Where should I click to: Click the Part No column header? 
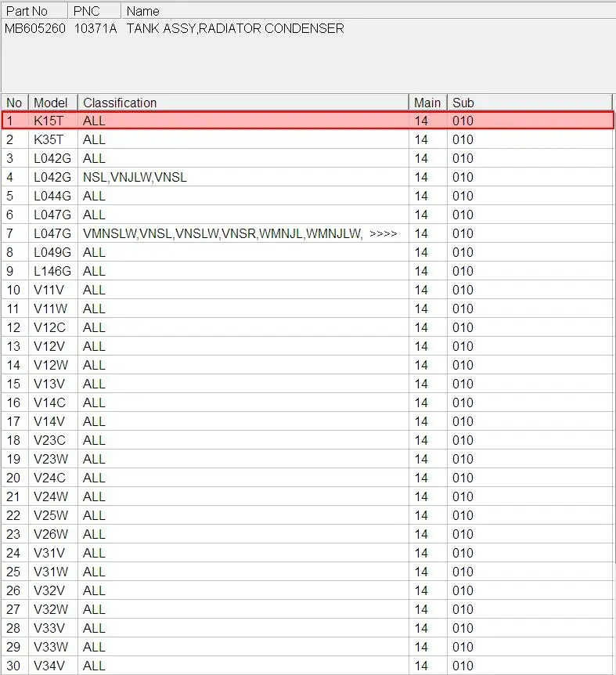[34, 11]
